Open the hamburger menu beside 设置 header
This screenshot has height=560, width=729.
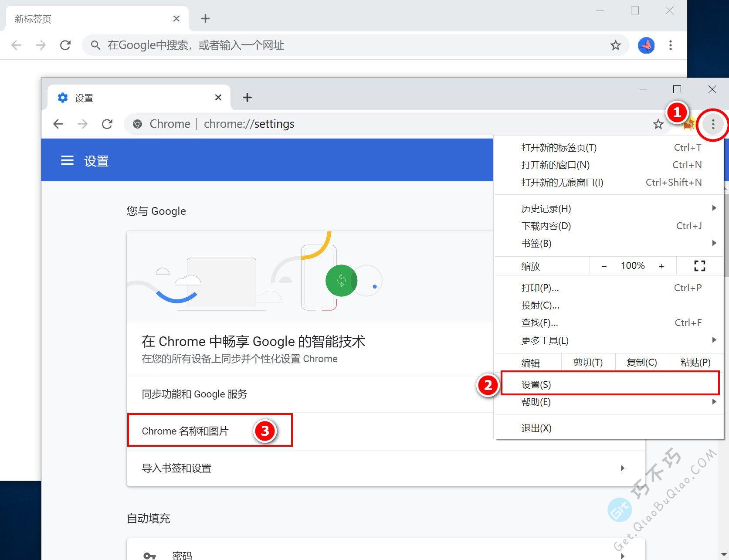coord(67,160)
